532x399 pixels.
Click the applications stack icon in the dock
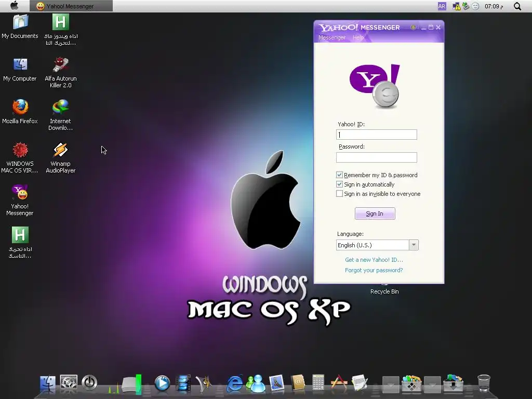[411, 384]
